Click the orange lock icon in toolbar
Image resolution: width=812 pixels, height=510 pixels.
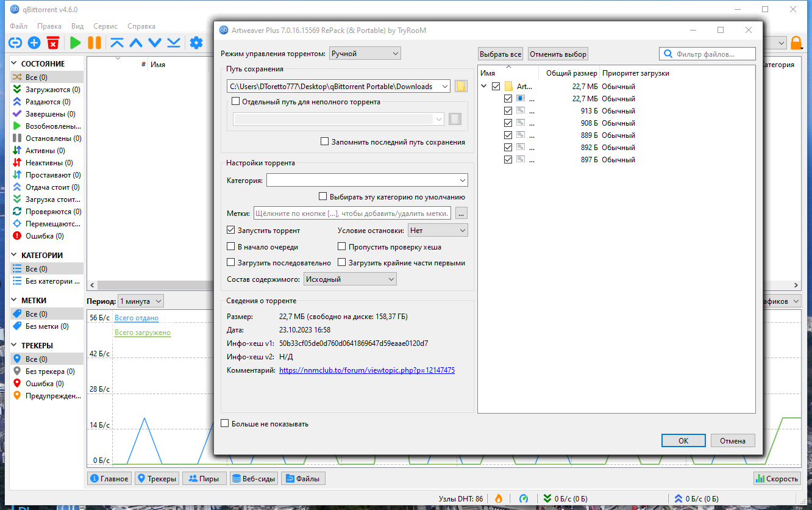tap(796, 43)
